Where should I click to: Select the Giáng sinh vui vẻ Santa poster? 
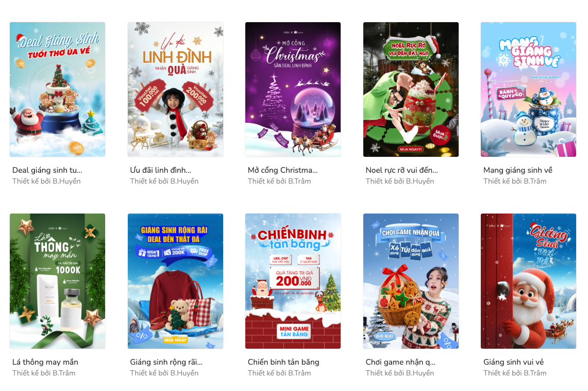click(x=528, y=281)
